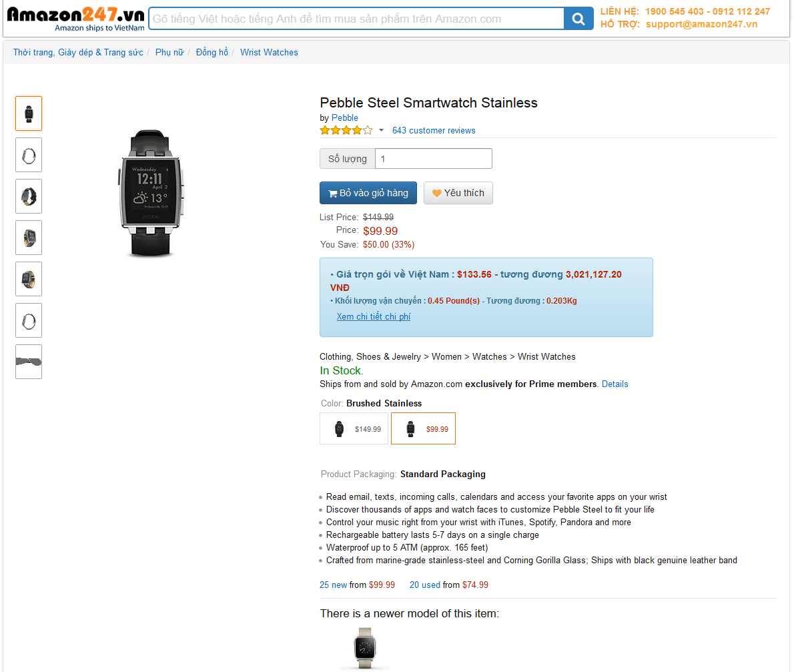
Task: Click the Yêu thích wishlist heart button
Action: (458, 193)
